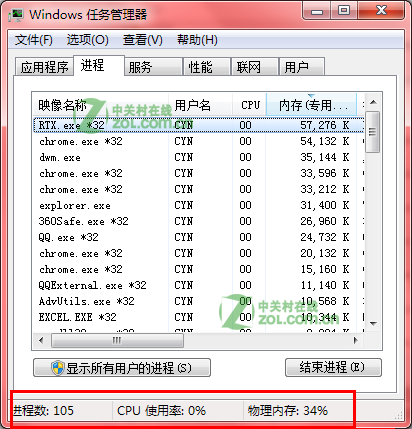The width and height of the screenshot is (412, 429).
Task: Select the dwm.exe process
Action: tap(199, 157)
